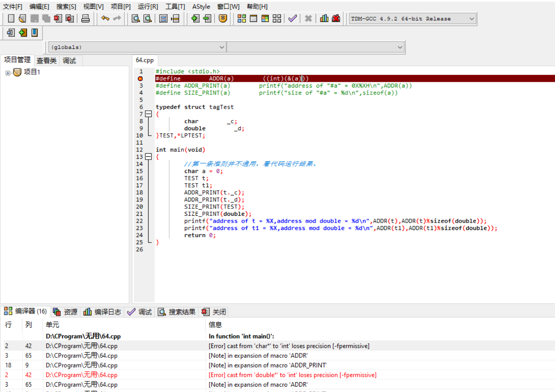Click the toggle bookmark toolbar icon
This screenshot has height=392, width=555.
[23, 33]
